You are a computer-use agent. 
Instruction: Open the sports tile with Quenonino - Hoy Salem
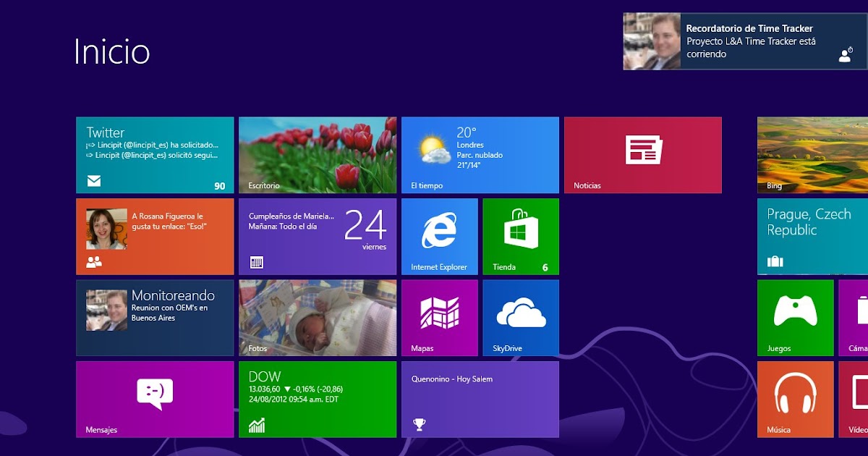tap(480, 400)
